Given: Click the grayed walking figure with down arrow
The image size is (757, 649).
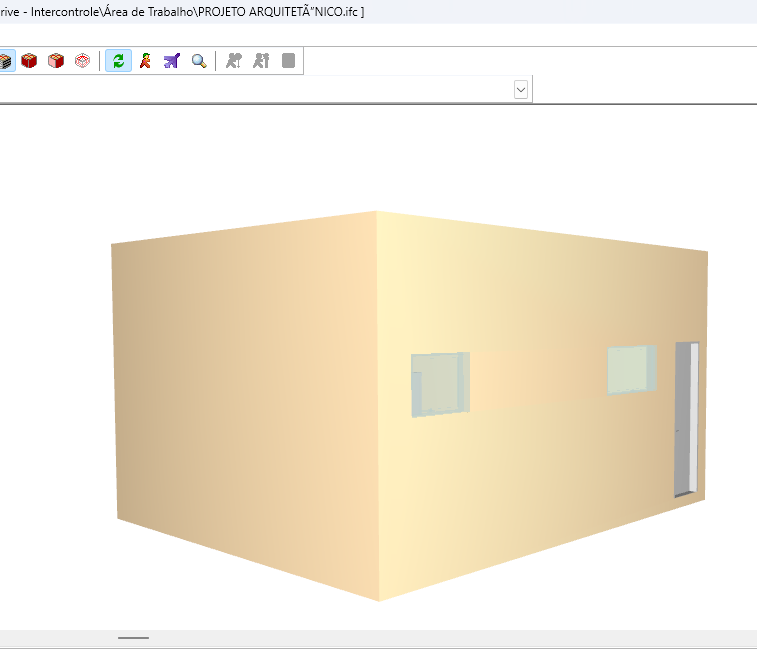Looking at the screenshot, I should pyautogui.click(x=234, y=61).
